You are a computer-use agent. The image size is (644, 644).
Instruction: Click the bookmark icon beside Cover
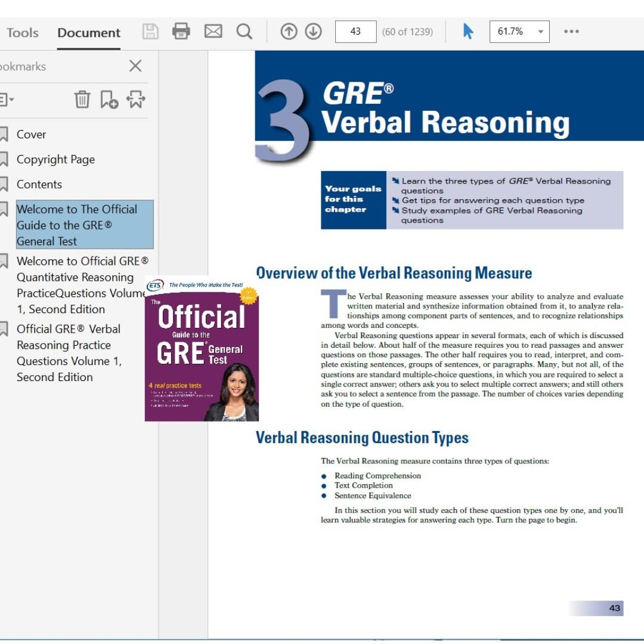[4, 134]
